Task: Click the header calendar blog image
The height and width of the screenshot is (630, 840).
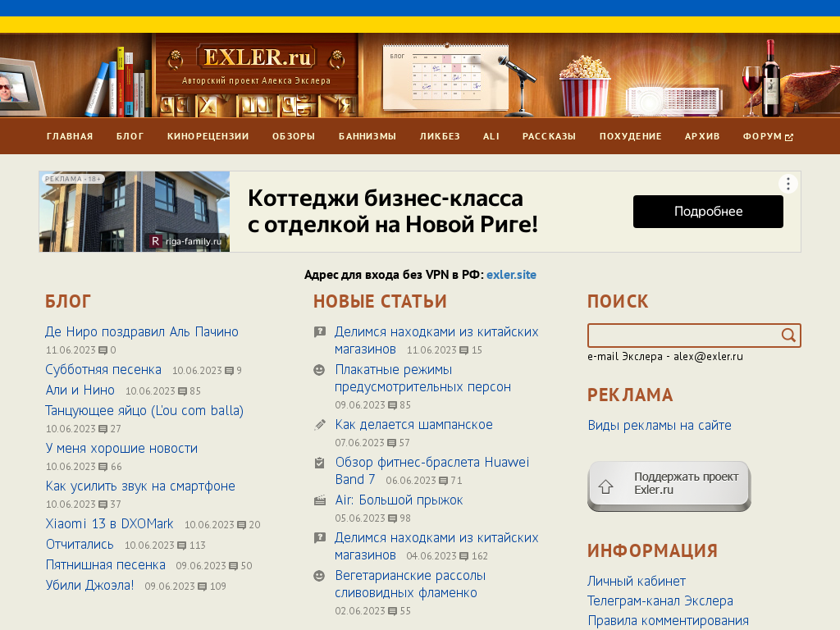Action: tap(445, 76)
